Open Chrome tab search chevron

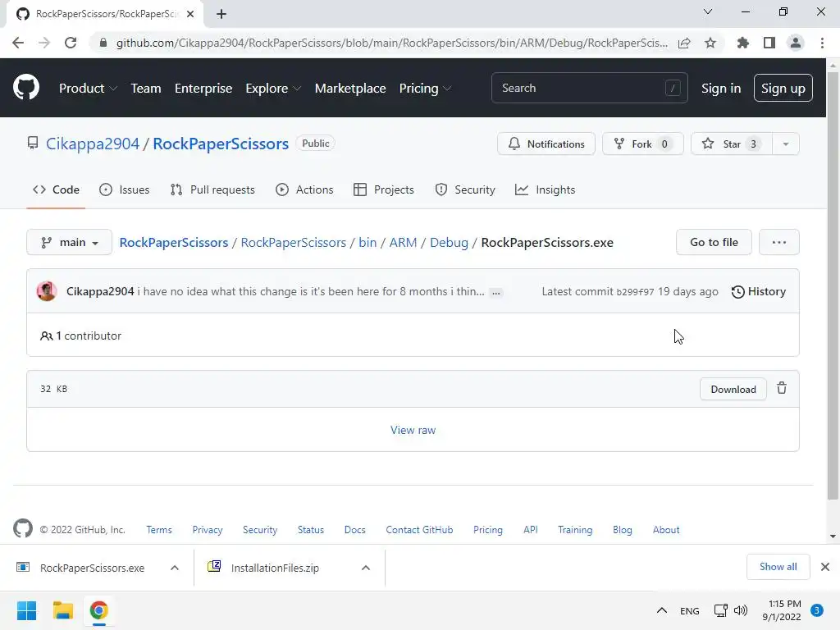pos(708,11)
